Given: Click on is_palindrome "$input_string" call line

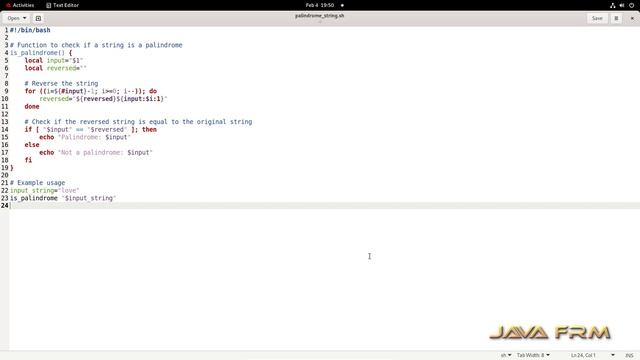Looking at the screenshot, I should click(63, 198).
